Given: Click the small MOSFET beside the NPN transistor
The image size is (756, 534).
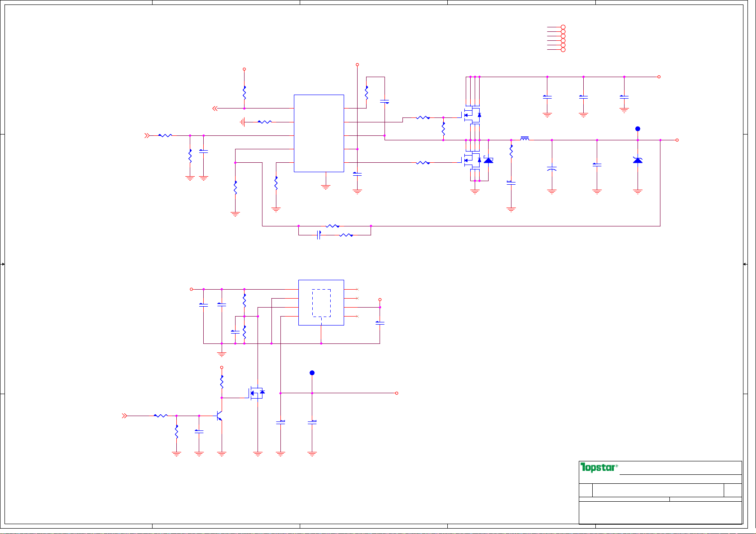Looking at the screenshot, I should [257, 393].
